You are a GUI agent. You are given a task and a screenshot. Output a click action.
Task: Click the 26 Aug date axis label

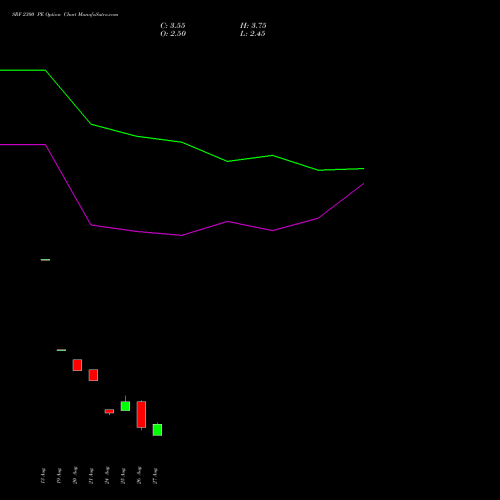[x=139, y=475]
